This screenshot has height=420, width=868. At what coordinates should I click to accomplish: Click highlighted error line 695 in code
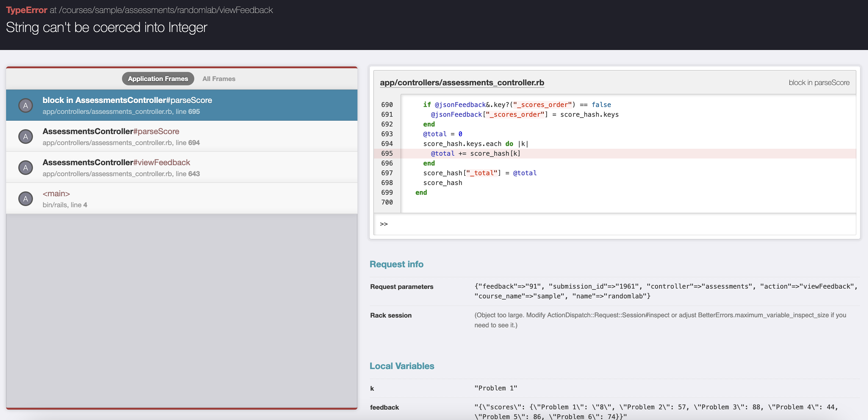tap(475, 154)
